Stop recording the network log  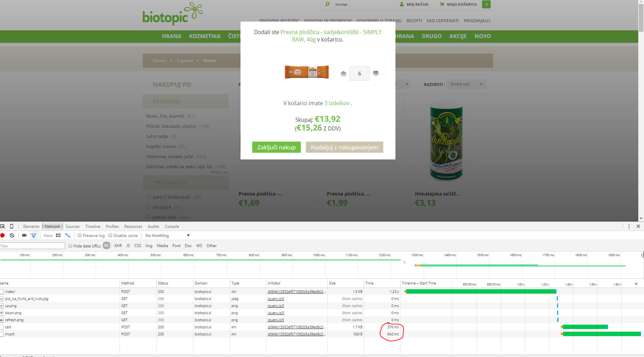tap(3, 236)
